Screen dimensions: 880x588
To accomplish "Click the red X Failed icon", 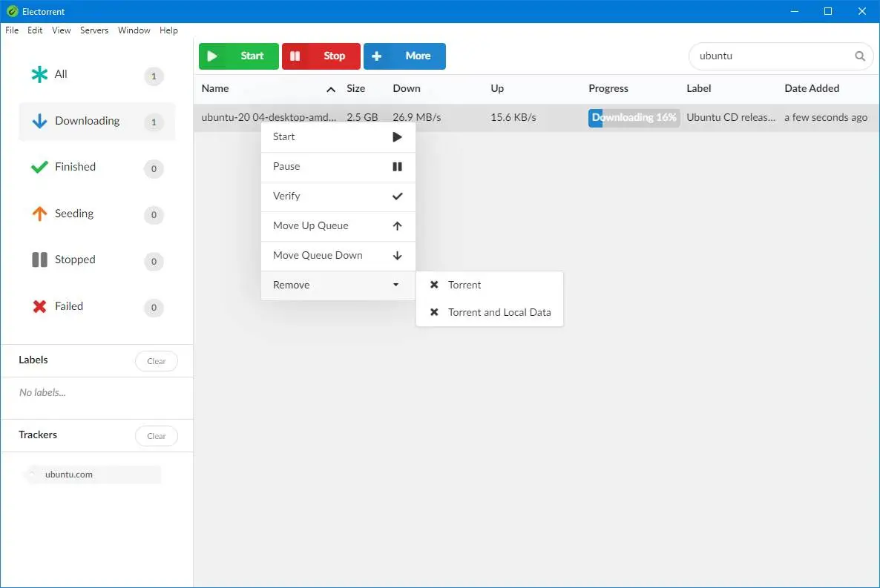I will [39, 306].
